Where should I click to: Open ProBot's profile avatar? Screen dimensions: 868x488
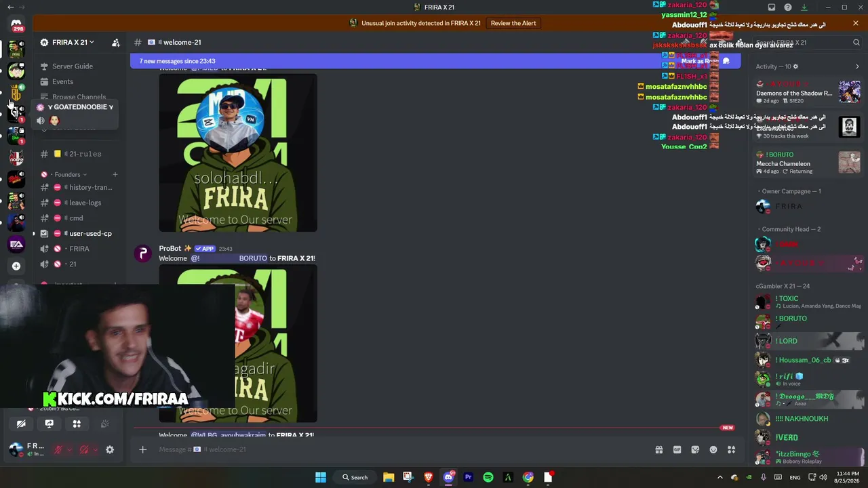[x=142, y=253]
